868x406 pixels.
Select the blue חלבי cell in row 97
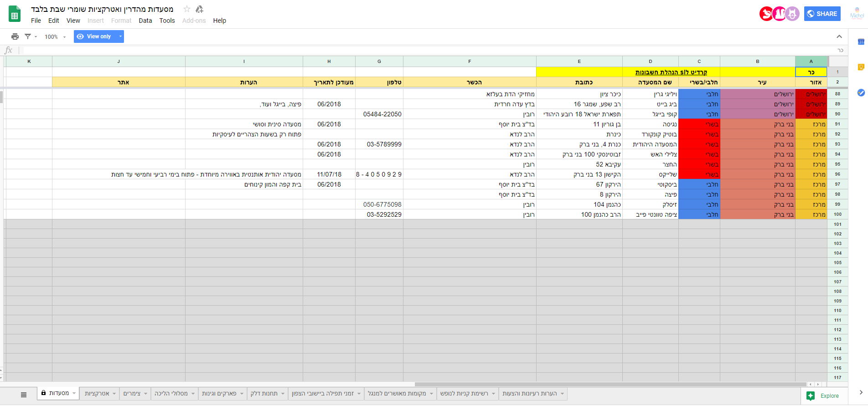(699, 184)
